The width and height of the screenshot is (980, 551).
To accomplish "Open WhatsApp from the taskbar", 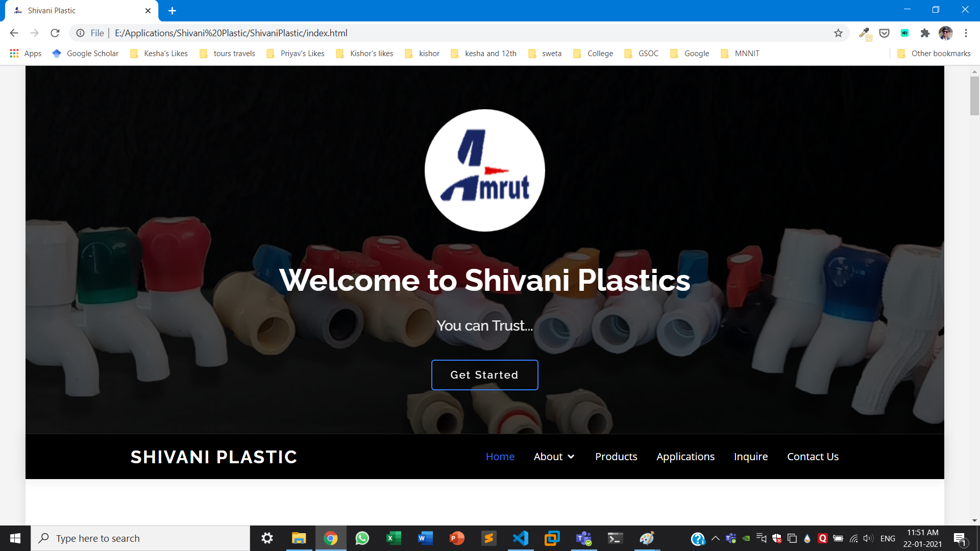I will click(x=362, y=538).
